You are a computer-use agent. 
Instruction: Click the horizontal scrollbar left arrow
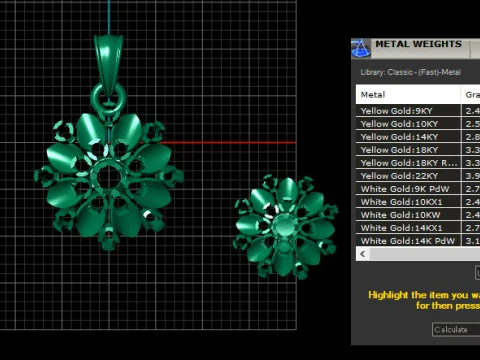point(363,254)
